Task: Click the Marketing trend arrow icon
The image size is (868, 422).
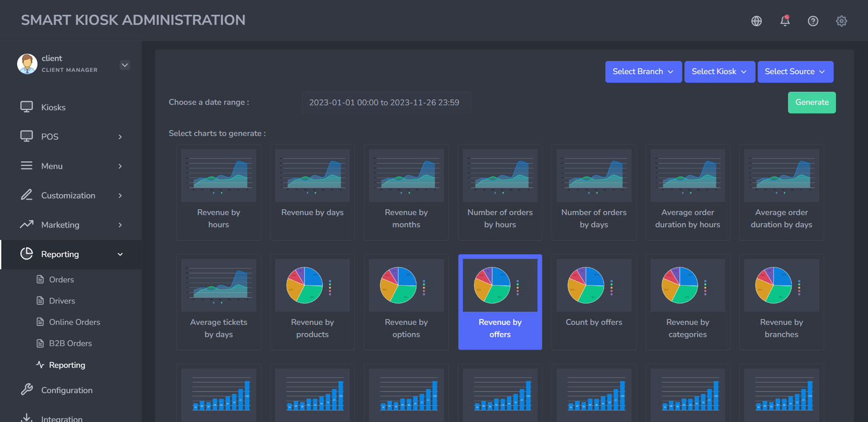Action: pyautogui.click(x=26, y=225)
